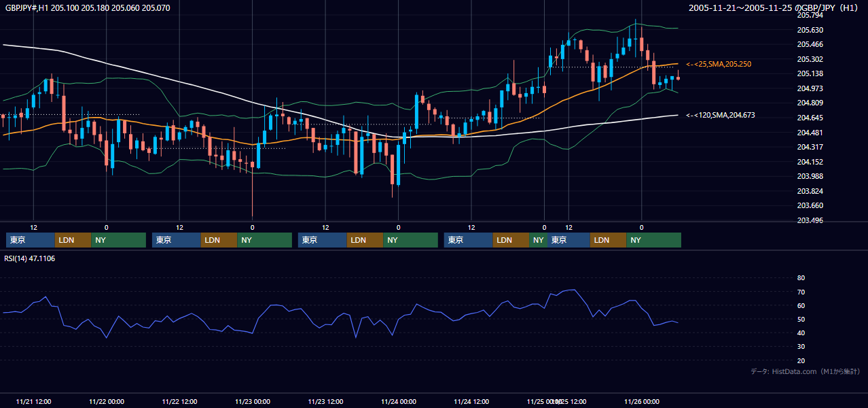Select the RSI(14) 47.1106 indicator label
The image size is (868, 408).
pyautogui.click(x=30, y=258)
